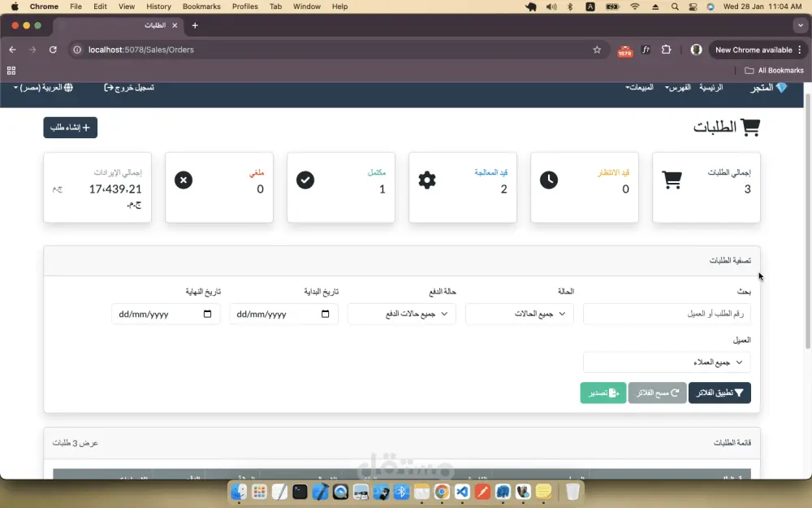Click the diamond logo next to المتجر
Screen dimensions: 812x508
(x=783, y=87)
